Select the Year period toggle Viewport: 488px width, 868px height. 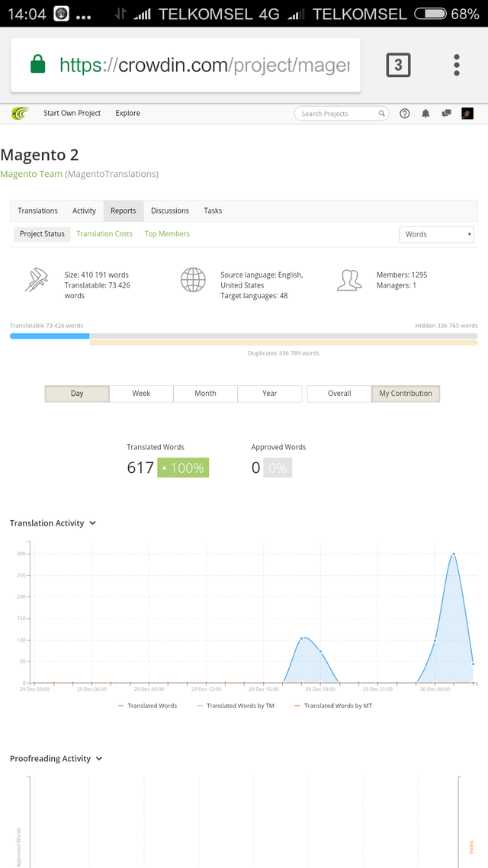(269, 394)
